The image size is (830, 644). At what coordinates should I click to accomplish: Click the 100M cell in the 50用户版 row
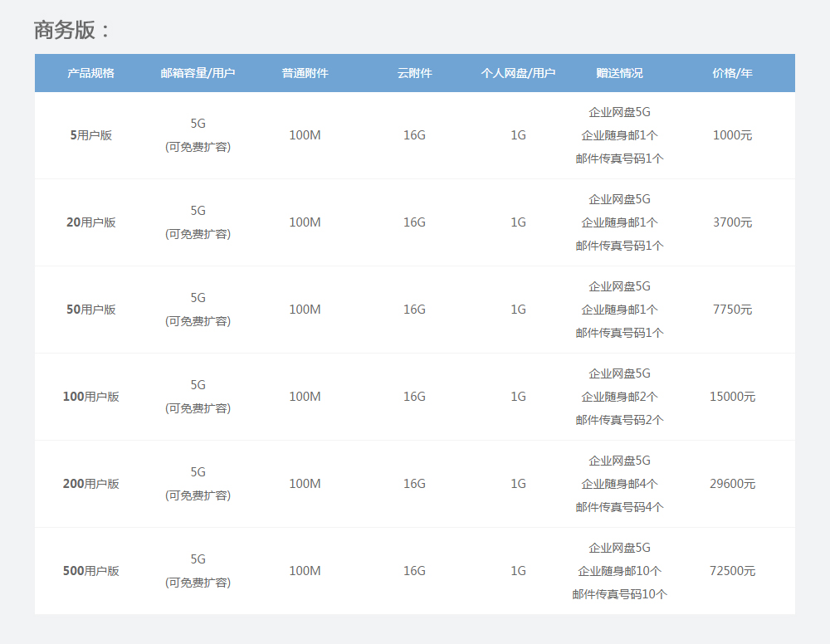pos(305,310)
